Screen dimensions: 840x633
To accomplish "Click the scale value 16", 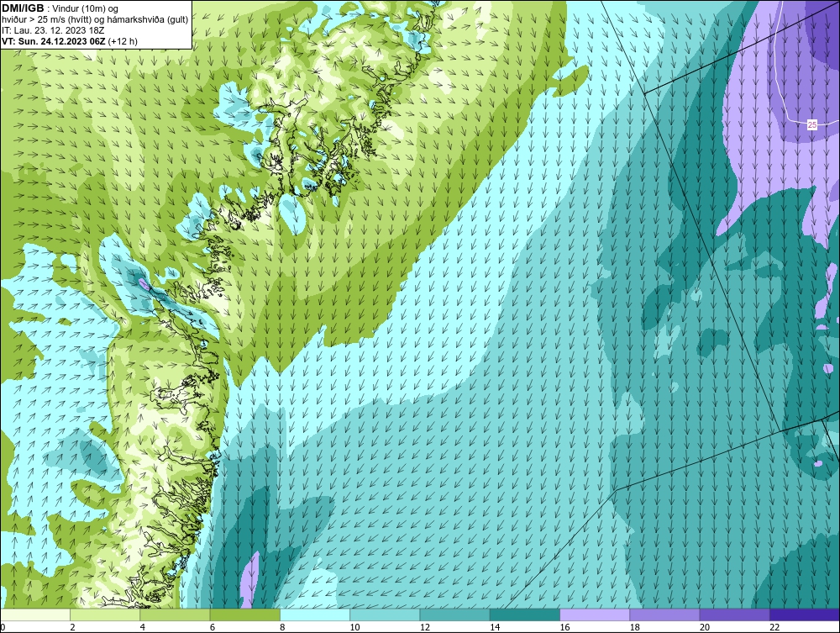I will pyautogui.click(x=564, y=628).
